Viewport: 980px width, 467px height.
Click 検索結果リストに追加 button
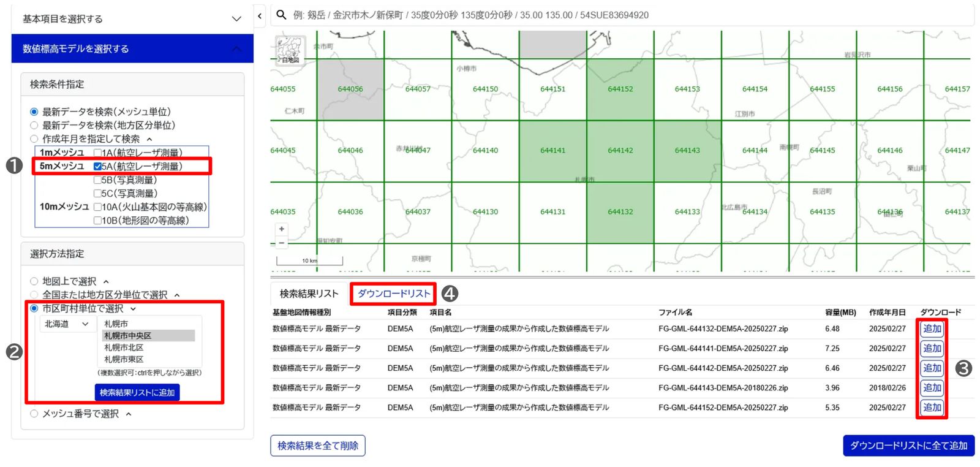[x=137, y=392]
